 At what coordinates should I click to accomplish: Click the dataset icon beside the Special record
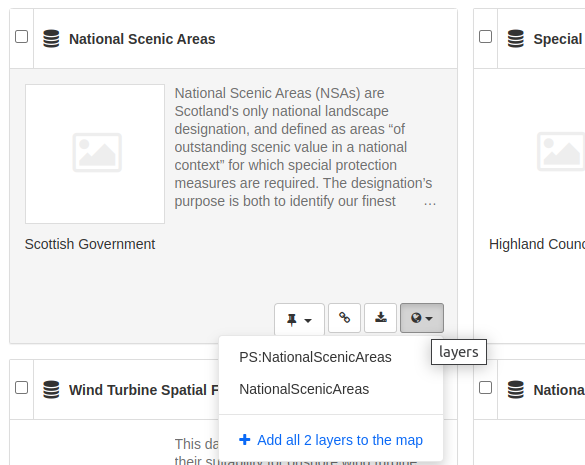[x=516, y=39]
